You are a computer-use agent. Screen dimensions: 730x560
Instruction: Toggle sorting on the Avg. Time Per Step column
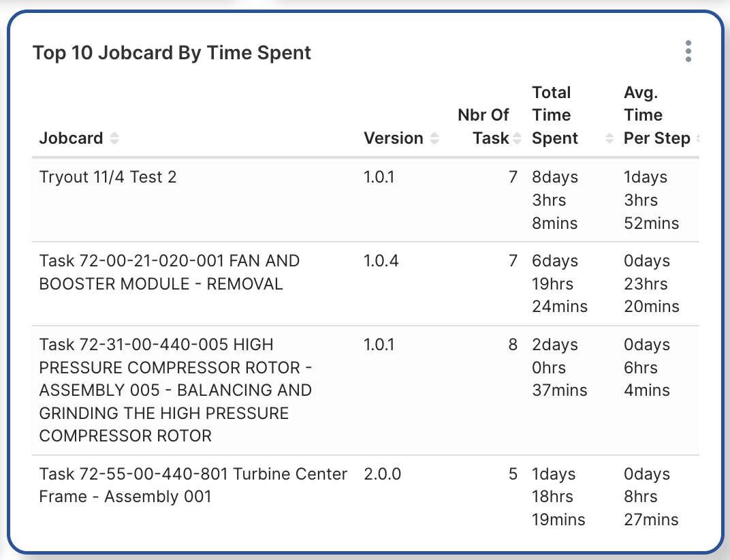pos(697,138)
